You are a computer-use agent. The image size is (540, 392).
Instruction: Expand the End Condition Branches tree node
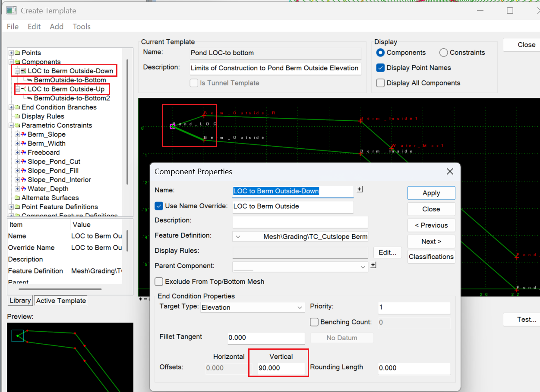coord(11,107)
